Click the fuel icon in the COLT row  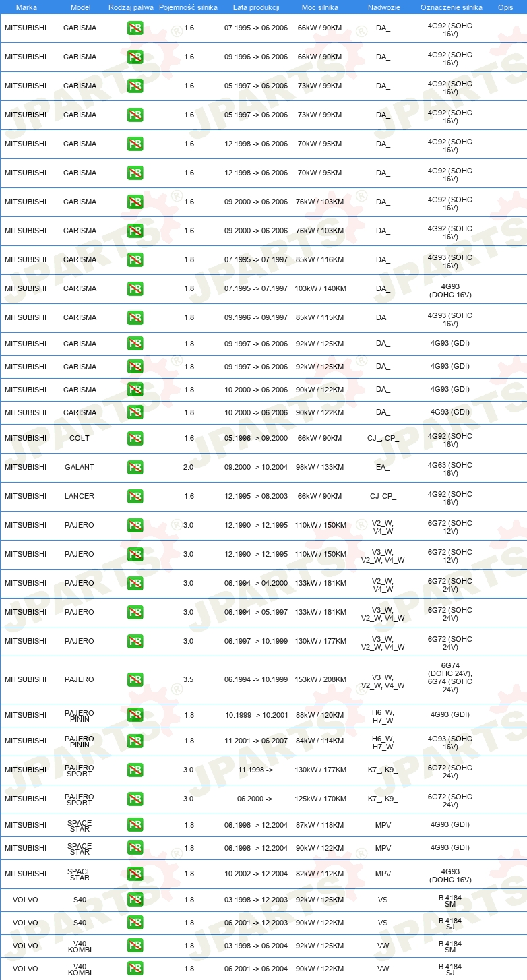tap(135, 438)
